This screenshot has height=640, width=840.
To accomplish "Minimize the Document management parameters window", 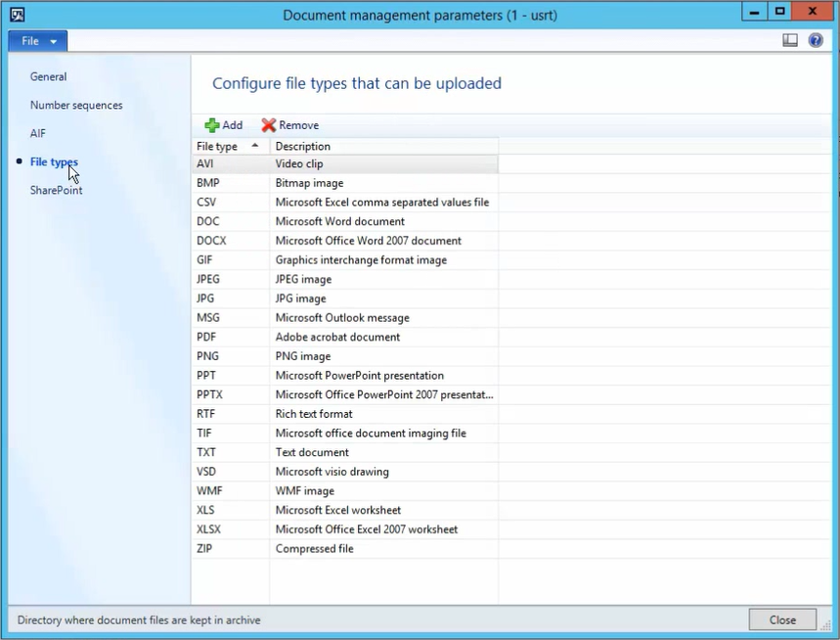I will pos(754,12).
